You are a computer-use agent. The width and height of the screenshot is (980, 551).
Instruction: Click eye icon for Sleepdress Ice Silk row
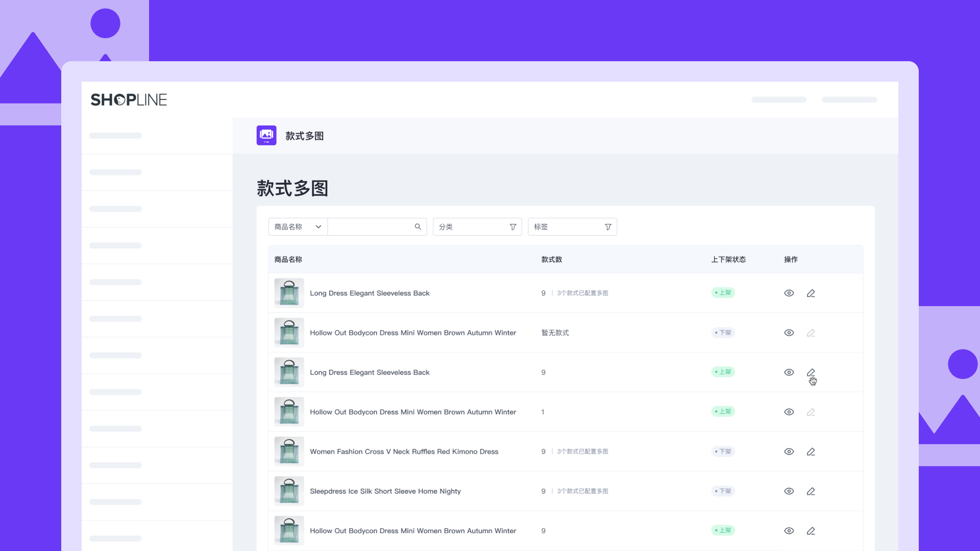coord(789,491)
